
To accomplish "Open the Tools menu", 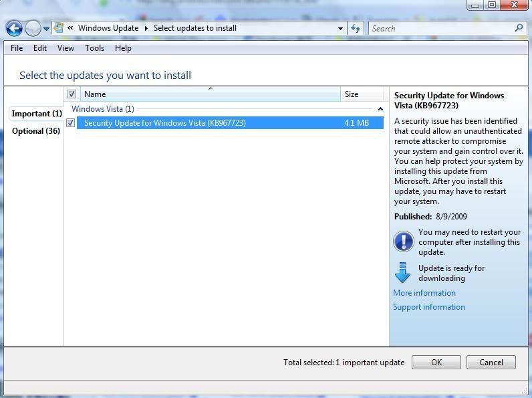I will pyautogui.click(x=94, y=48).
